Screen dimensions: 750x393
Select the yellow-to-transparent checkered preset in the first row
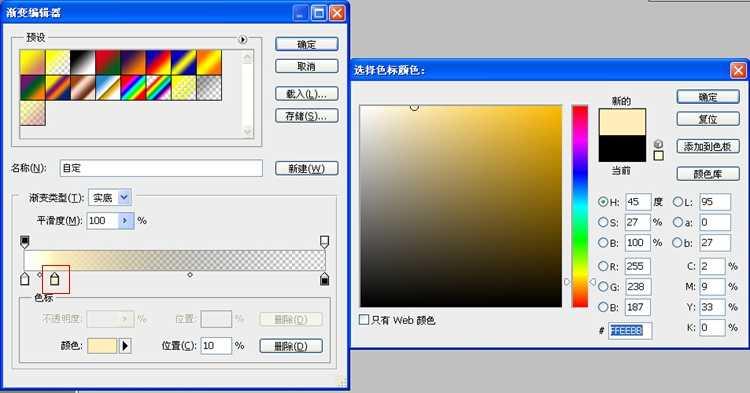point(57,62)
